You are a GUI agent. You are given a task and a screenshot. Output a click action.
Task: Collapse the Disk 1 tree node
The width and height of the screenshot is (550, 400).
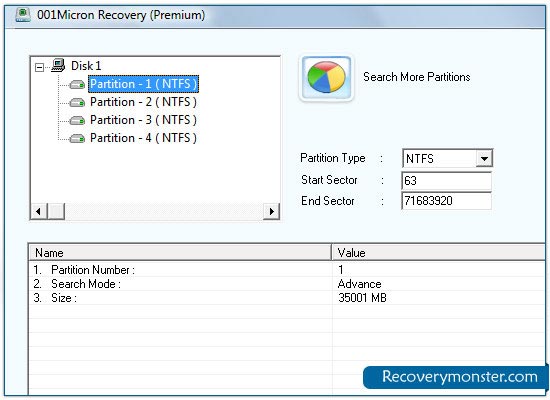(40, 67)
